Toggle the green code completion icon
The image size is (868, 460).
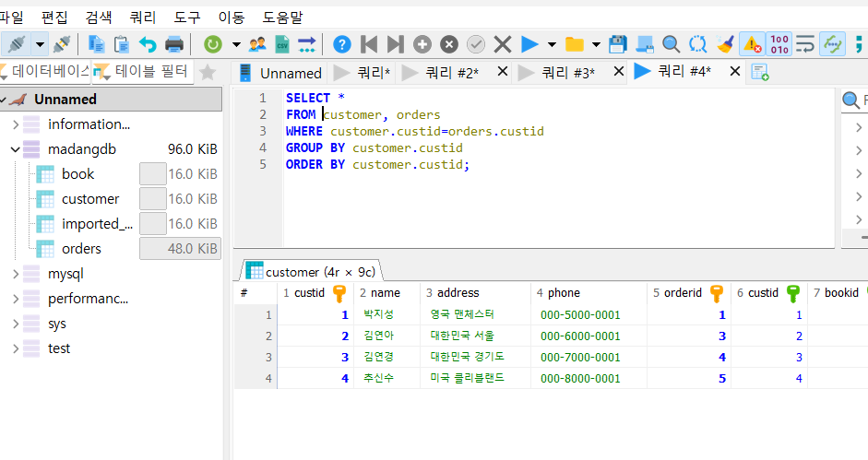pyautogui.click(x=833, y=44)
